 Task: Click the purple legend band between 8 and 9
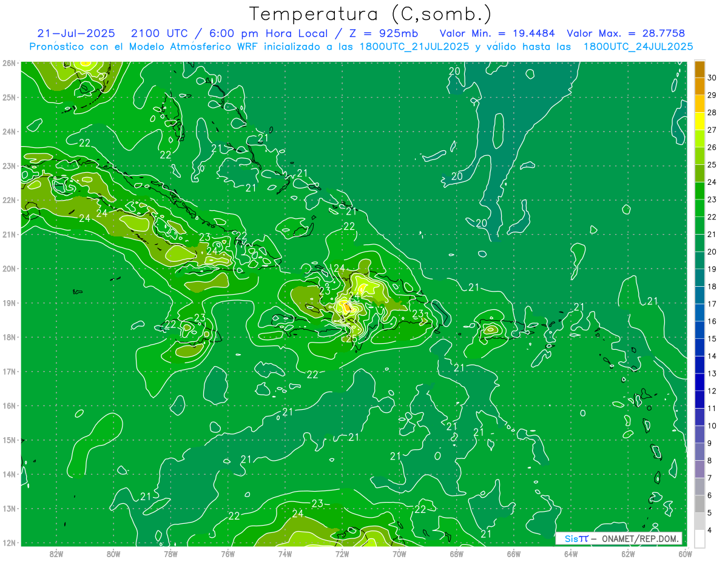click(699, 452)
